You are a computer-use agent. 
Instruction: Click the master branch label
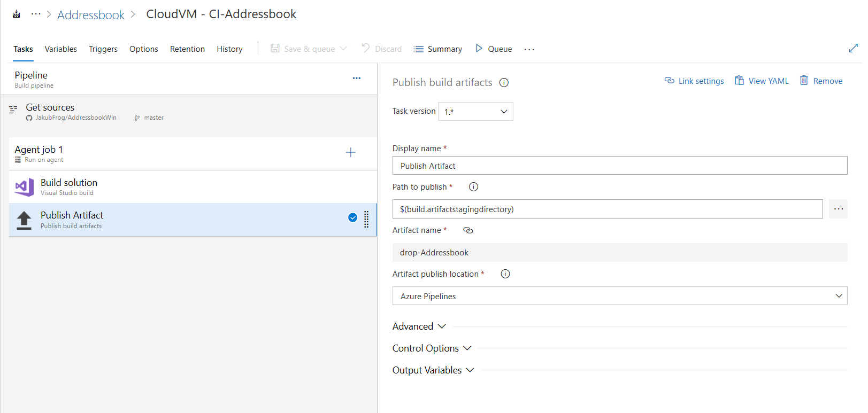tap(153, 118)
